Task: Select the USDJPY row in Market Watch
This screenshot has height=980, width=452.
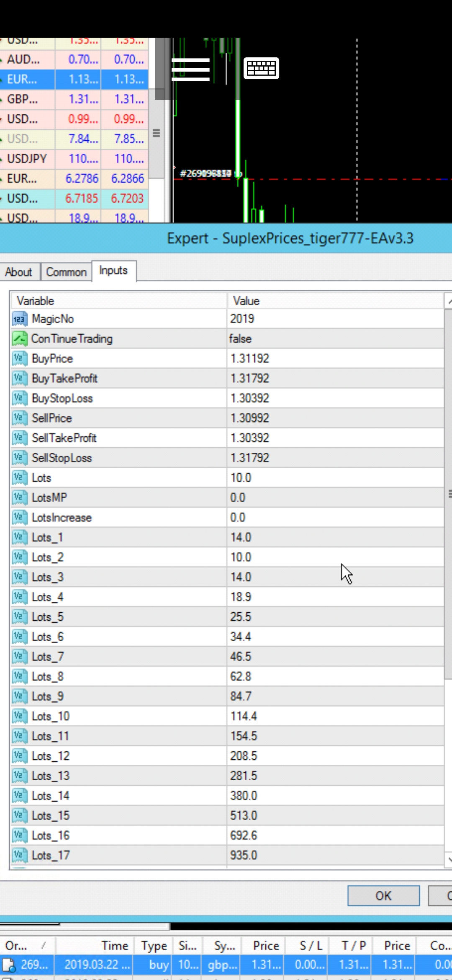Action: tap(27, 159)
